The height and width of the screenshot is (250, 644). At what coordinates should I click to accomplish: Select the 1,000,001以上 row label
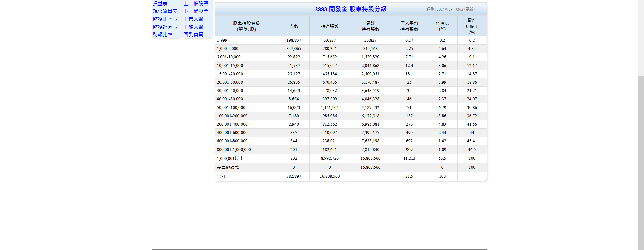click(x=230, y=158)
